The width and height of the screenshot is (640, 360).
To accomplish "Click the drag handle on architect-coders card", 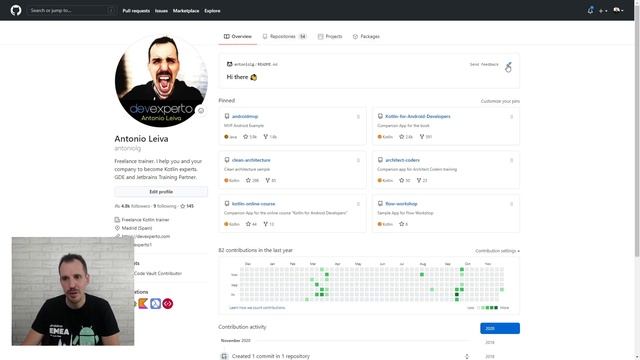I will tap(511, 160).
